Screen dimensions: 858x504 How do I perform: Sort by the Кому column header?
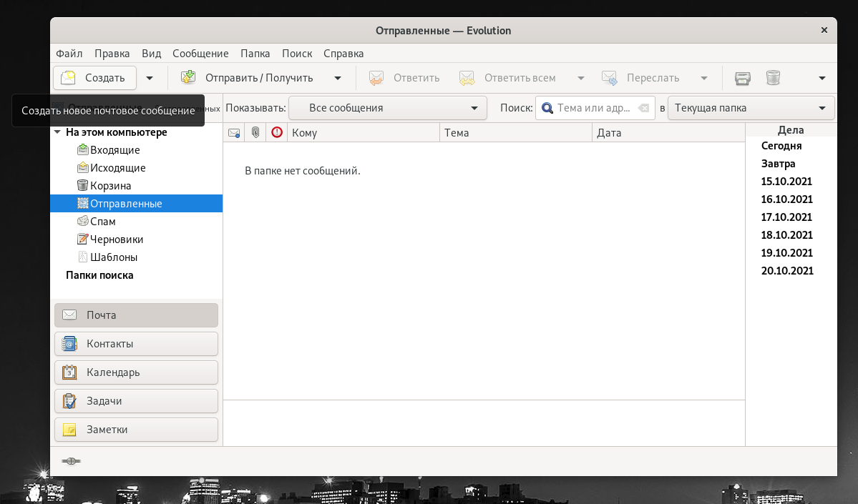[364, 133]
